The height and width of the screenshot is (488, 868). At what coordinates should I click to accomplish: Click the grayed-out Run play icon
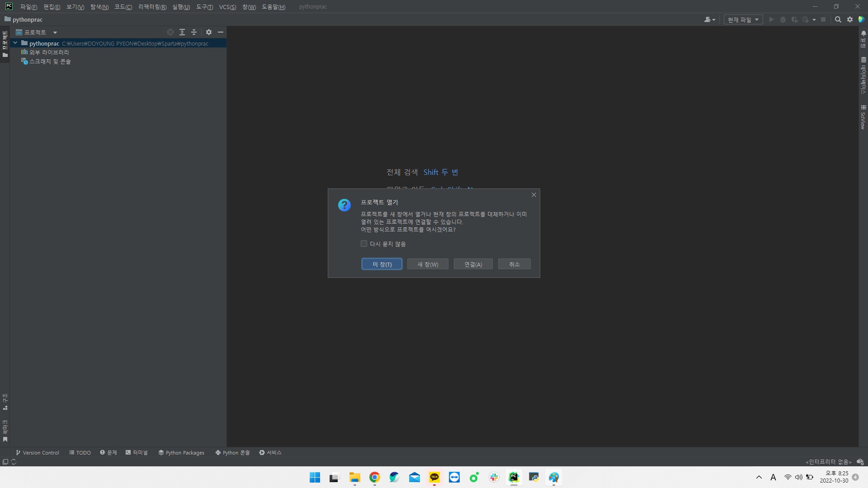click(771, 19)
